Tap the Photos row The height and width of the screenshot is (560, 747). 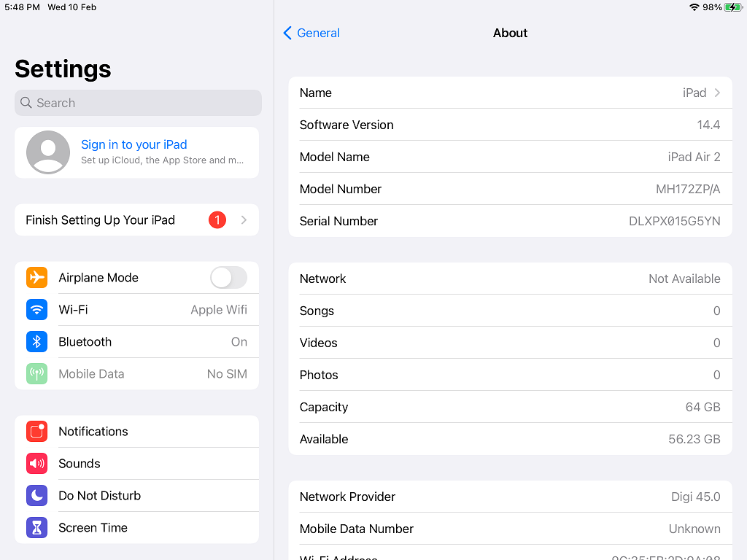tap(510, 375)
